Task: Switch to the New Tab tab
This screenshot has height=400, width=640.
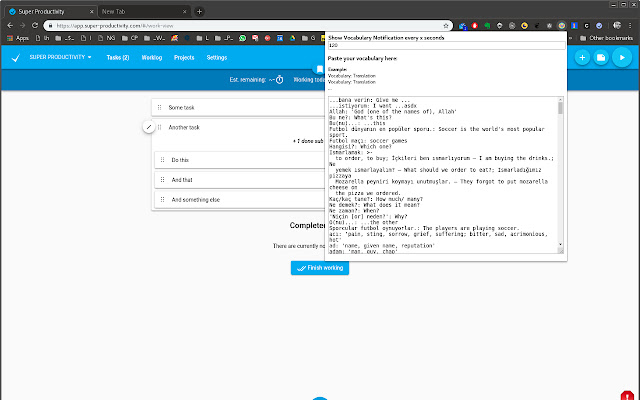Action: (144, 11)
